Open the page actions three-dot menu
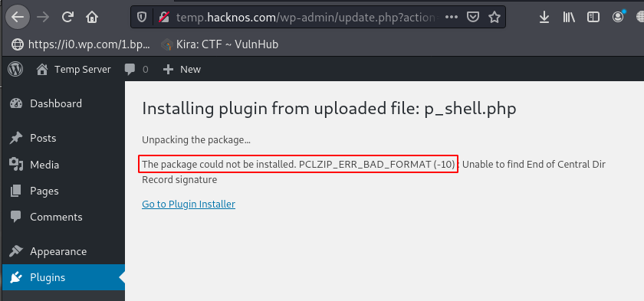The height and width of the screenshot is (301, 644). [x=452, y=17]
